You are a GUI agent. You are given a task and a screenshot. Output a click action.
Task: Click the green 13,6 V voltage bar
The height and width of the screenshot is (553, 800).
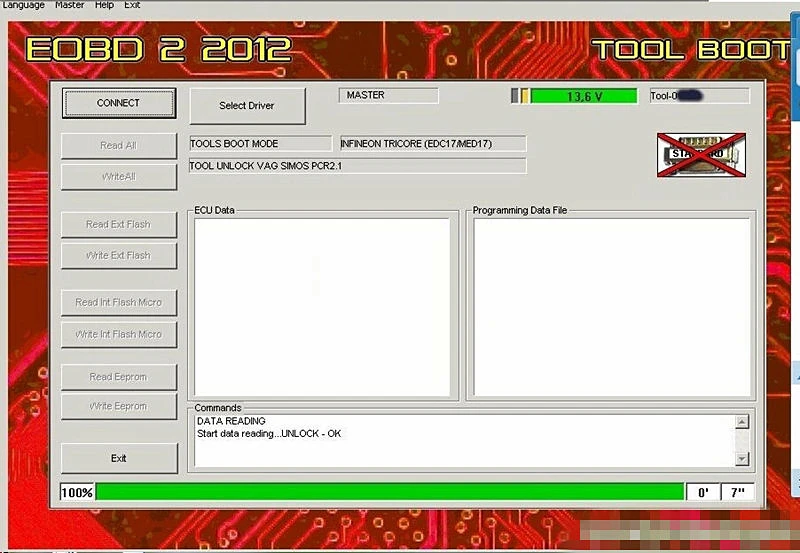[584, 96]
